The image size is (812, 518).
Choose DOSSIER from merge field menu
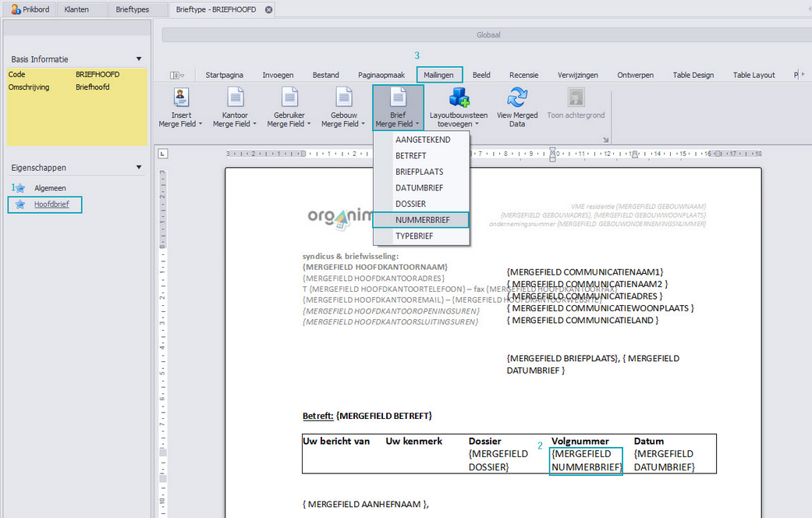(421, 204)
